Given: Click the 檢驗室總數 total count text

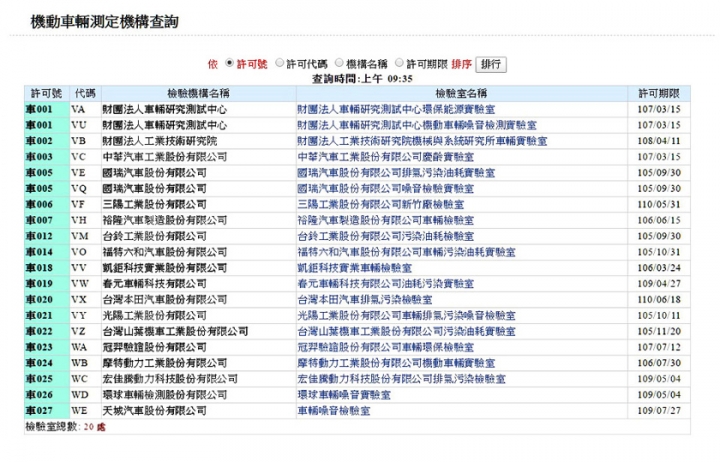Looking at the screenshot, I should tap(65, 427).
